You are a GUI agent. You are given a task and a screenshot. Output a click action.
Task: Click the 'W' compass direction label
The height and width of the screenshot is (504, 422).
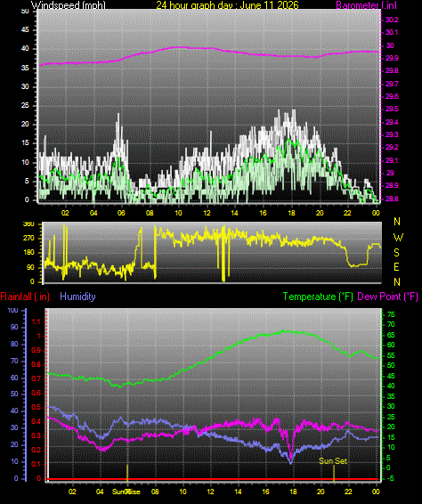398,238
